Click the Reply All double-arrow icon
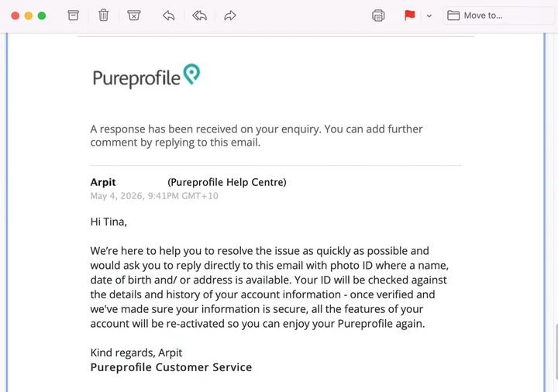Viewport: 558px width, 392px height. click(199, 15)
